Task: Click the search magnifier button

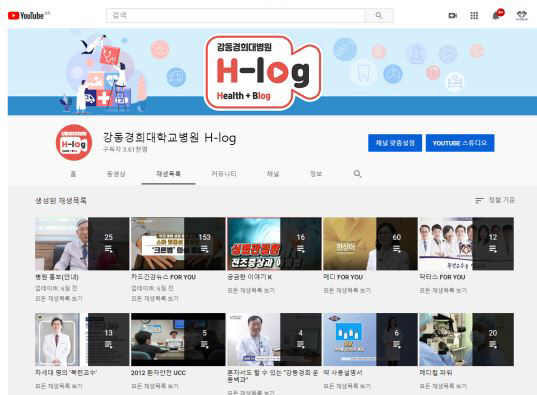Action: click(379, 15)
